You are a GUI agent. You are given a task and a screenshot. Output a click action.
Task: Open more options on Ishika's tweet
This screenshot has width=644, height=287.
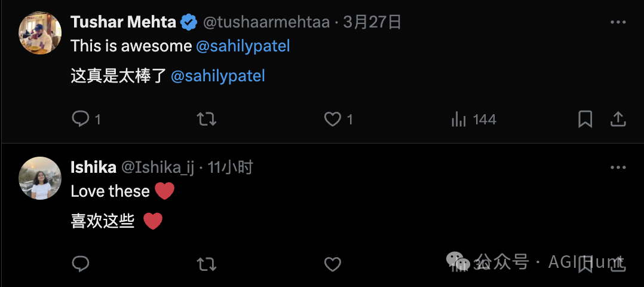tap(618, 168)
